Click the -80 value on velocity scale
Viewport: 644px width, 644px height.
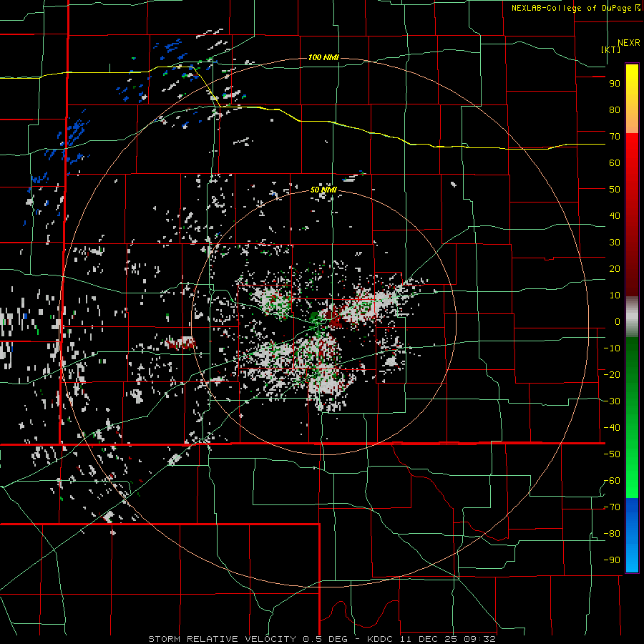612,534
